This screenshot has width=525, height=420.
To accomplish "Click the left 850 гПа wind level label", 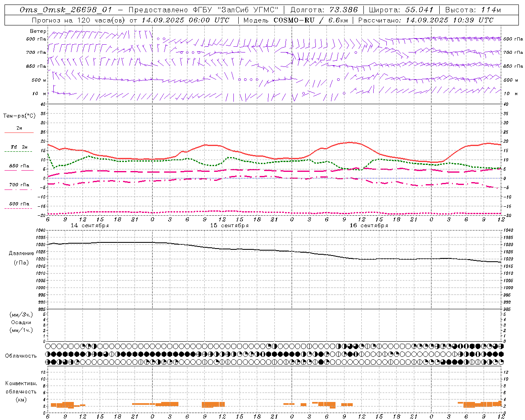I will [x=36, y=66].
